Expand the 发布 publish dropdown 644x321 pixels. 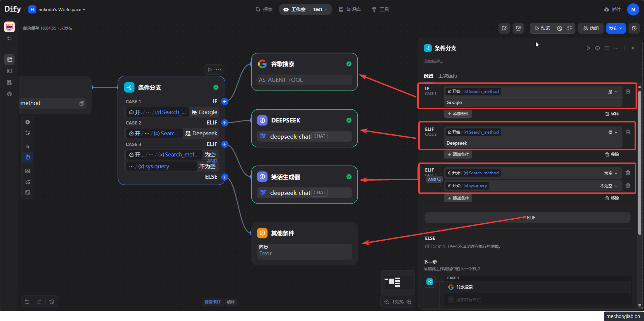[616, 28]
